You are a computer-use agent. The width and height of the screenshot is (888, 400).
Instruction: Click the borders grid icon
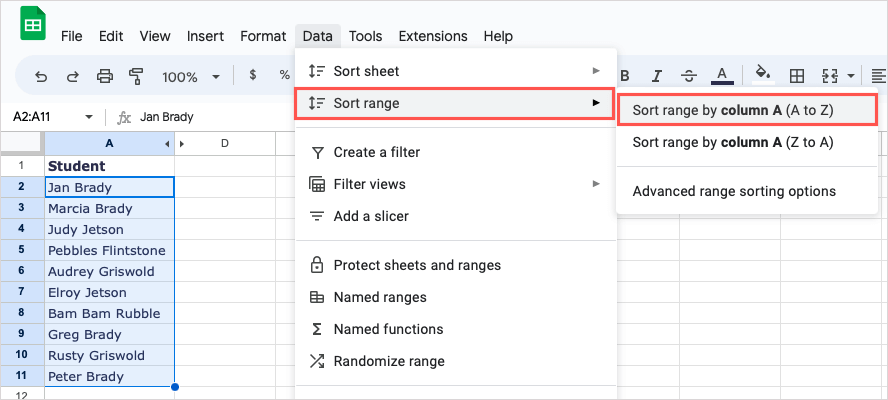(x=797, y=76)
